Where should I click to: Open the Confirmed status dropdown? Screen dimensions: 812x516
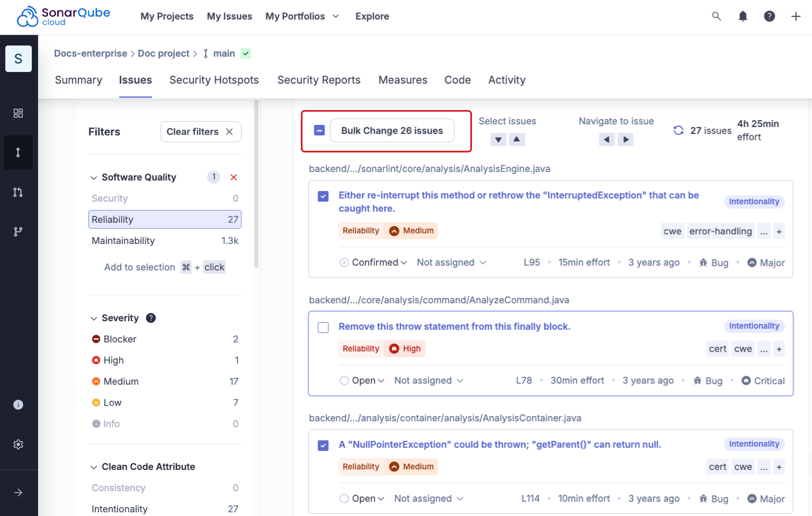tap(374, 262)
